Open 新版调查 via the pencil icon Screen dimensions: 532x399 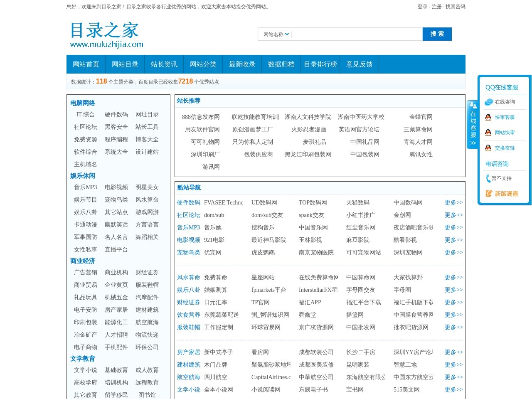(488, 193)
